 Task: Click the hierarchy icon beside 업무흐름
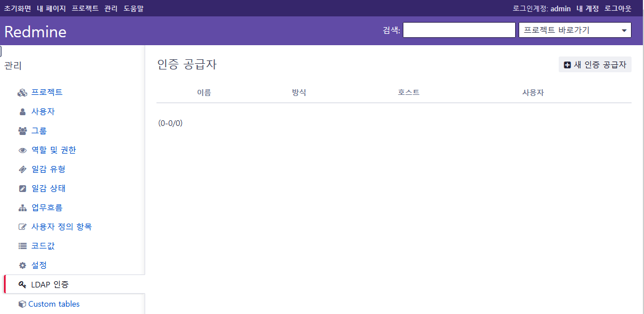22,208
